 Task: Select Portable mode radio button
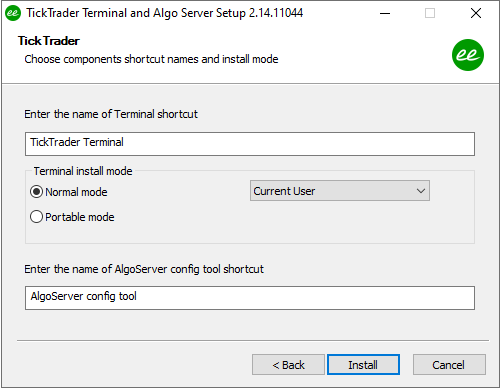tap(36, 217)
